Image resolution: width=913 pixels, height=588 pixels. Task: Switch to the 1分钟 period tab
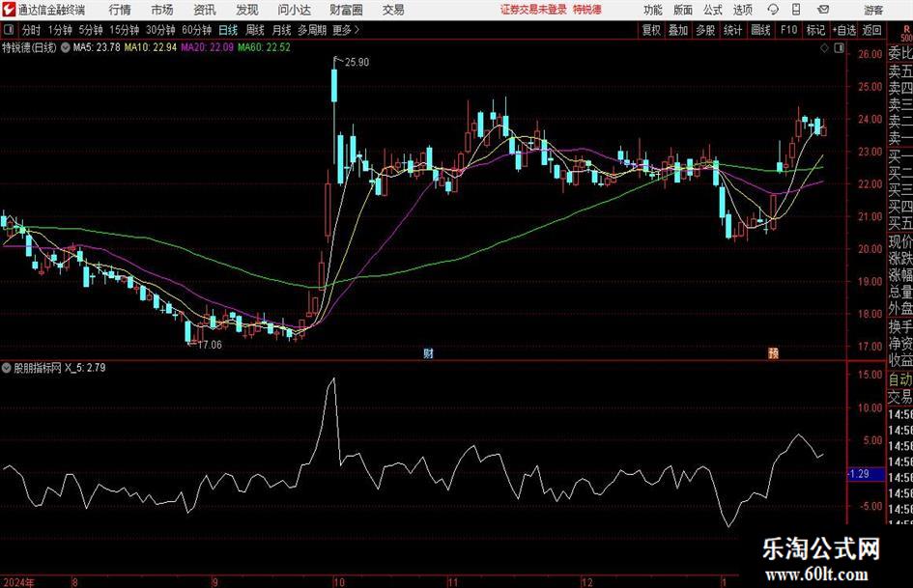pos(60,30)
